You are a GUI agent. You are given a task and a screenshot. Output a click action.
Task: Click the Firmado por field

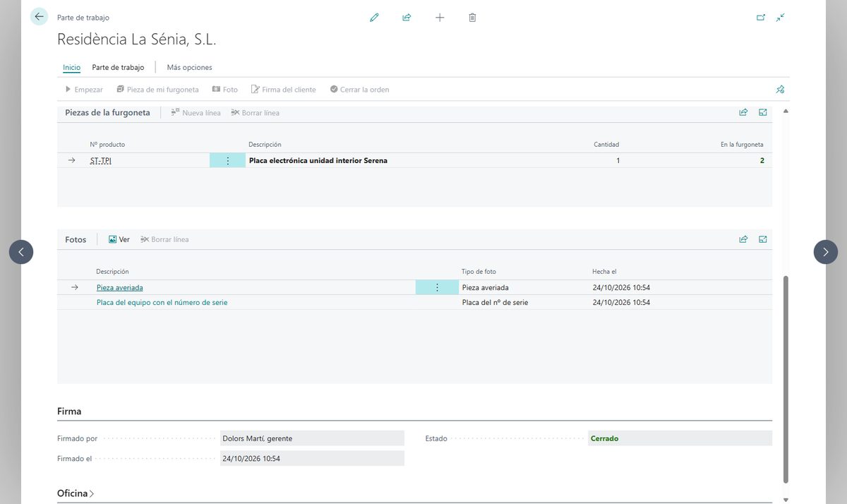312,438
